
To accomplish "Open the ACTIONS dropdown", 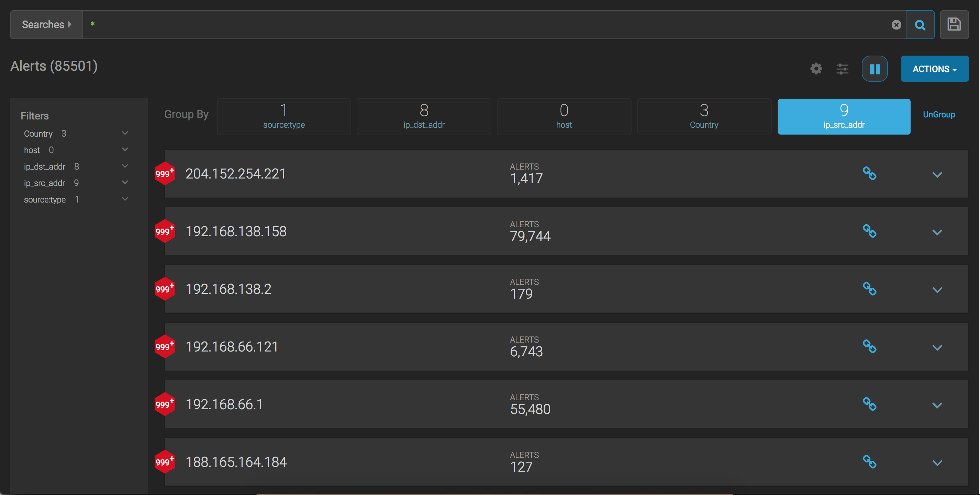I will pos(934,69).
